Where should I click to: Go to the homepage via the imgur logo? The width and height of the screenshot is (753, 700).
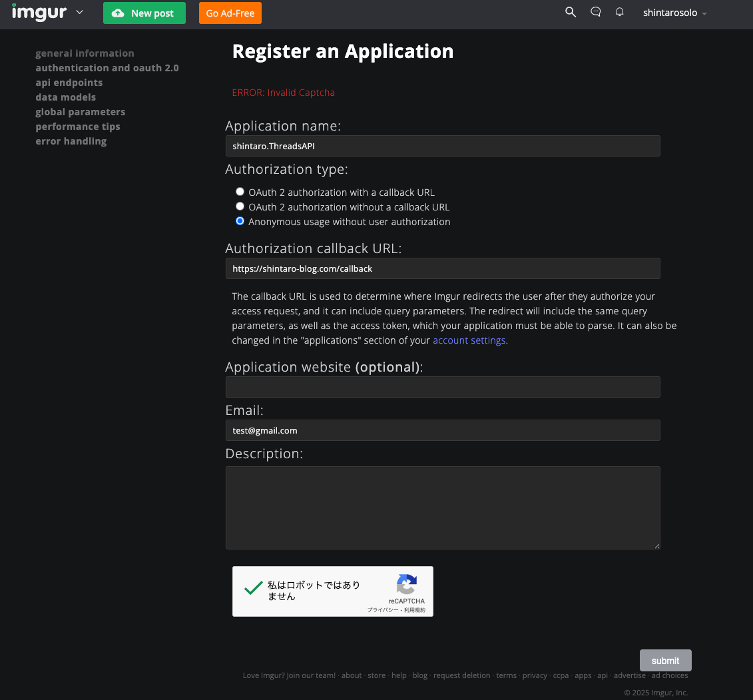point(40,12)
